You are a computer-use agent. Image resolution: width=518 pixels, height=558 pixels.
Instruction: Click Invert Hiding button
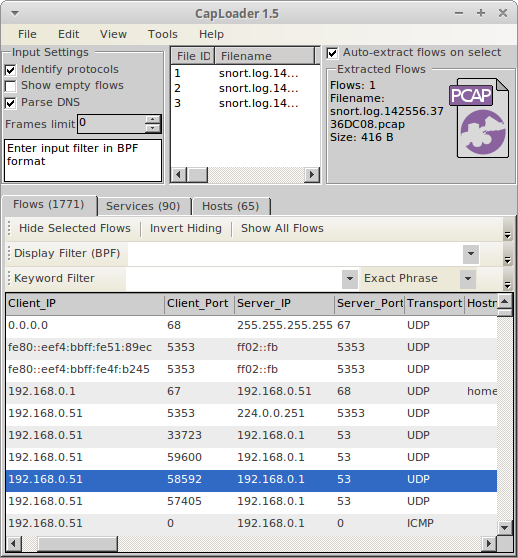(186, 228)
